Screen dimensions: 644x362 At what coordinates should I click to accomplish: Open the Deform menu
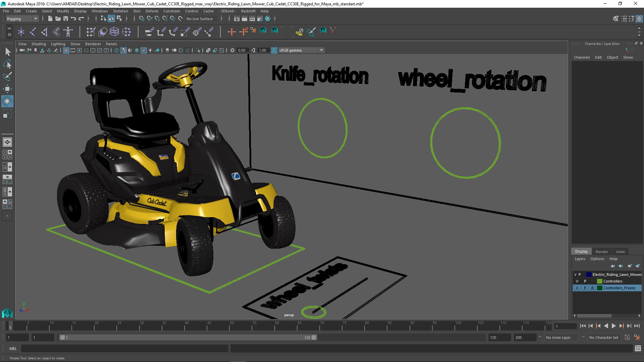[152, 11]
